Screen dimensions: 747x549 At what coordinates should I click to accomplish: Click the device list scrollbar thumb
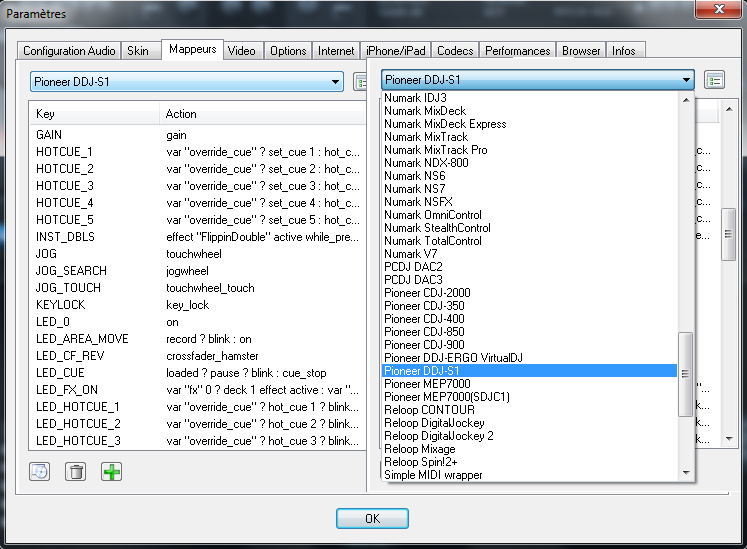685,374
